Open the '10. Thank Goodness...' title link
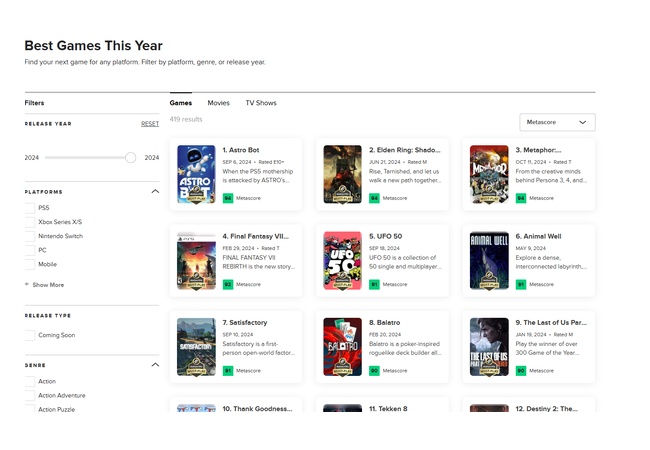Image resolution: width=650 pixels, height=450 pixels. point(257,409)
